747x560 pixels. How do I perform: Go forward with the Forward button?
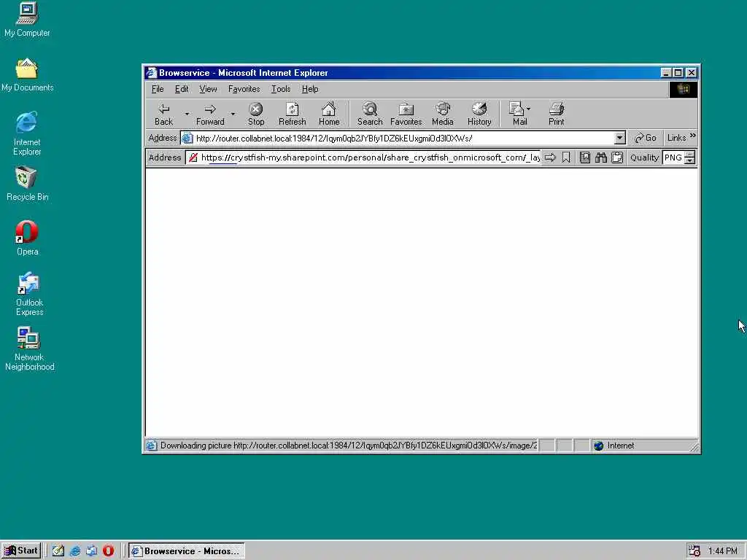pos(210,114)
